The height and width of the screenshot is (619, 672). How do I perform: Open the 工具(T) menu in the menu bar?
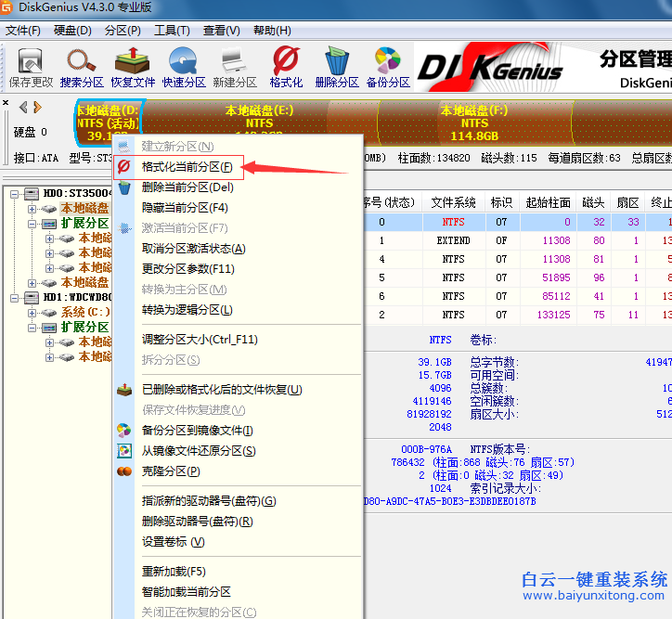point(172,31)
